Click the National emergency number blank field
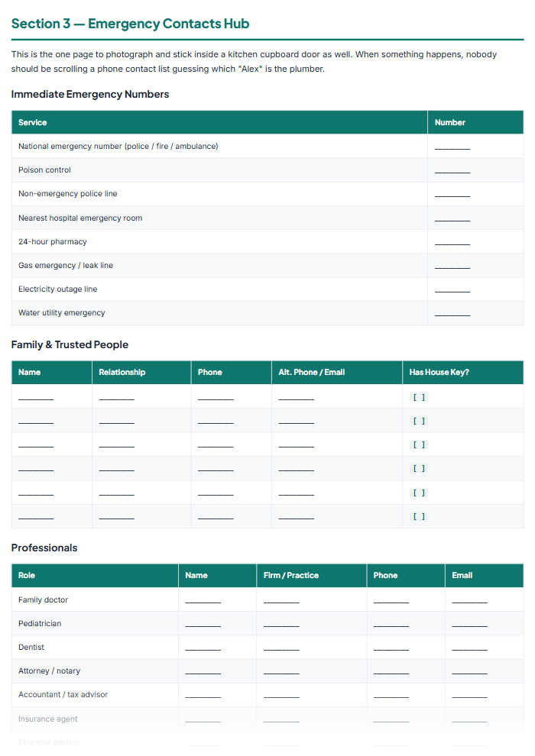This screenshot has width=535, height=756. 452,147
